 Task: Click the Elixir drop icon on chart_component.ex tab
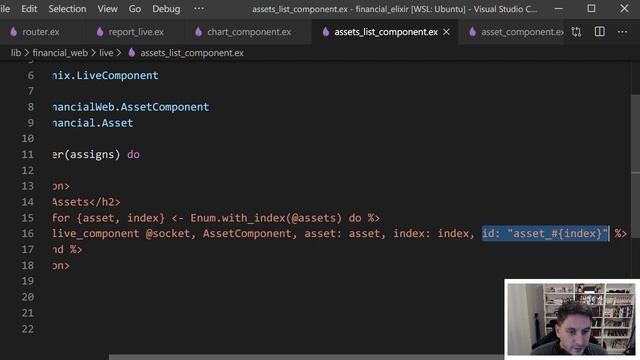click(x=198, y=32)
